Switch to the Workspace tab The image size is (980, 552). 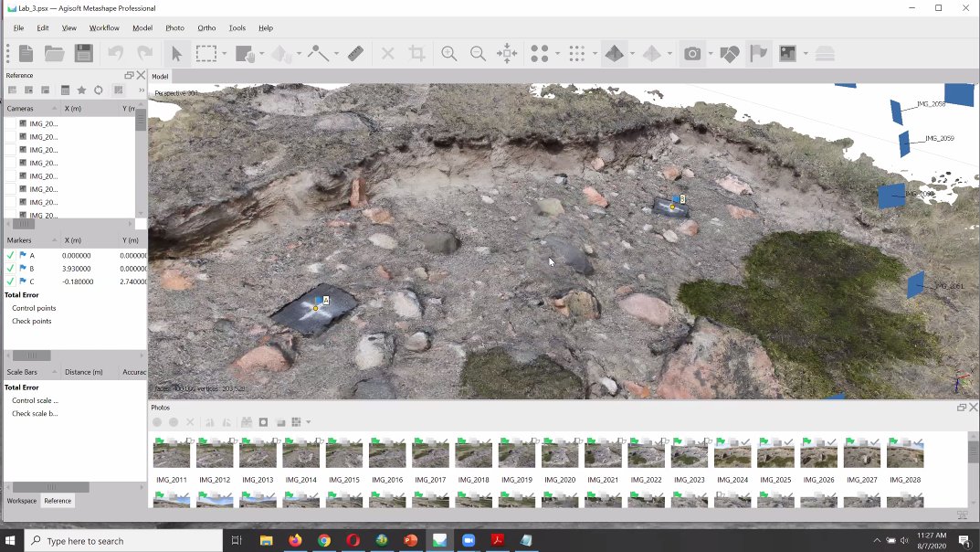[x=22, y=501]
